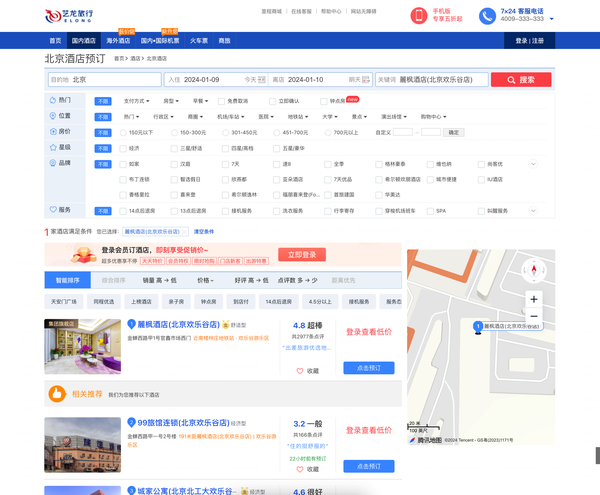Click the heart 收藏 icon for 麗枫酒店

[x=300, y=371]
